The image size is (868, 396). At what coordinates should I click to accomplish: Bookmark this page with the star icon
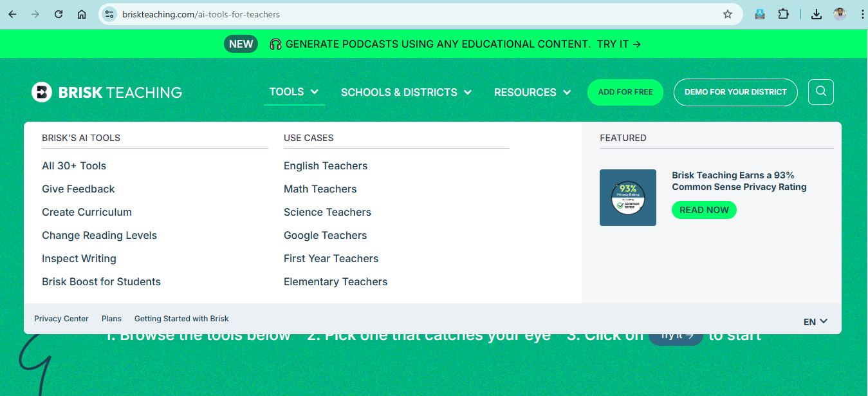click(x=728, y=14)
